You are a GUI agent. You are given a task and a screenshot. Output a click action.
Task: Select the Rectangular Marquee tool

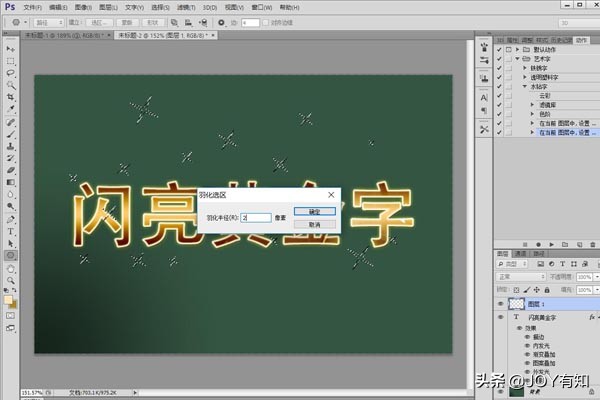10,61
